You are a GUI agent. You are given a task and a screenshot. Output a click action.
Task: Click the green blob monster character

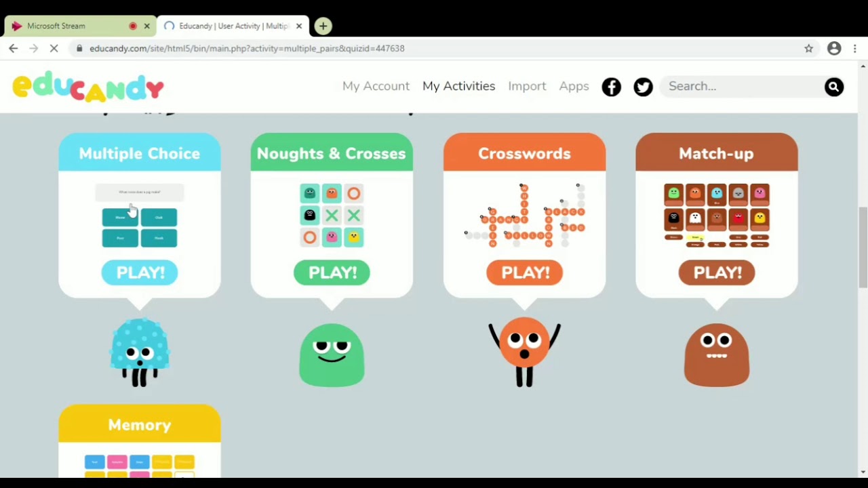tap(332, 354)
